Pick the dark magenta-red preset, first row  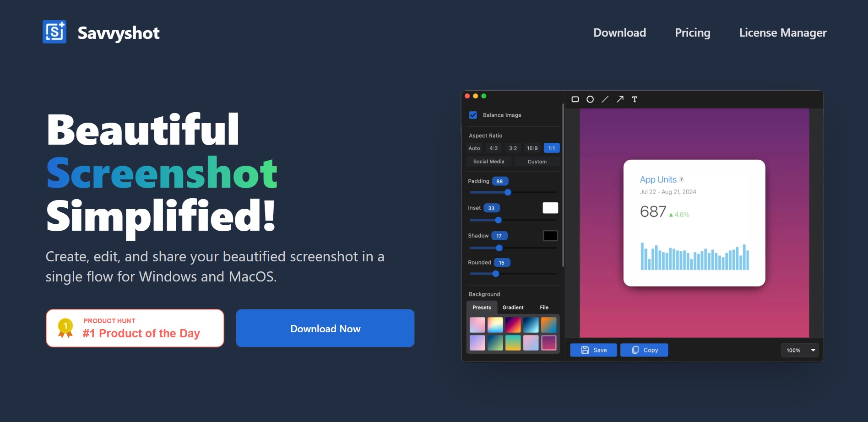pos(513,325)
